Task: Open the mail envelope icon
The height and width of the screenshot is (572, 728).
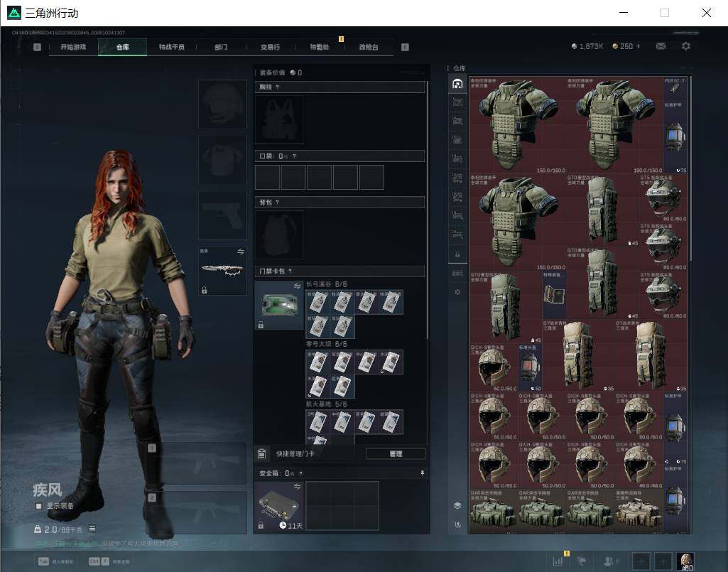Action: pos(661,46)
